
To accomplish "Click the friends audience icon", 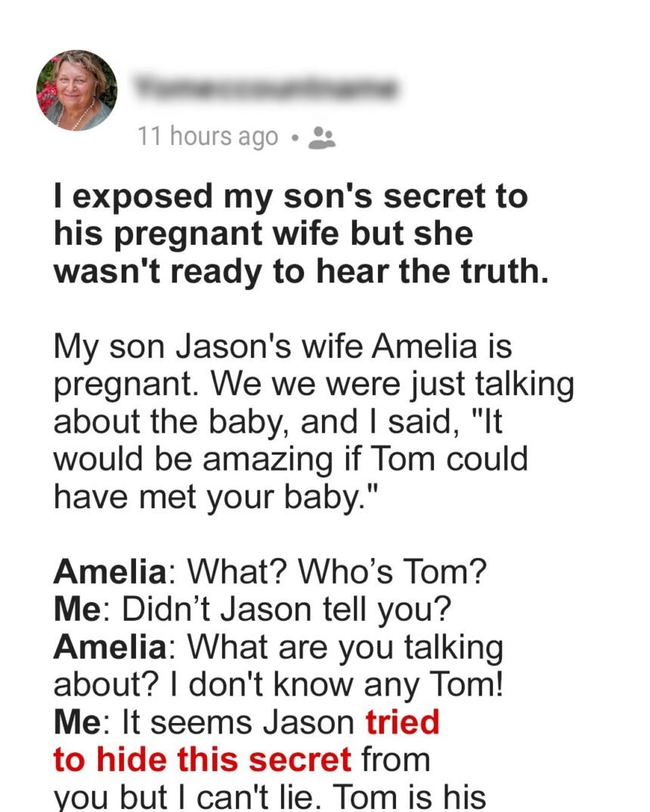I will click(322, 137).
